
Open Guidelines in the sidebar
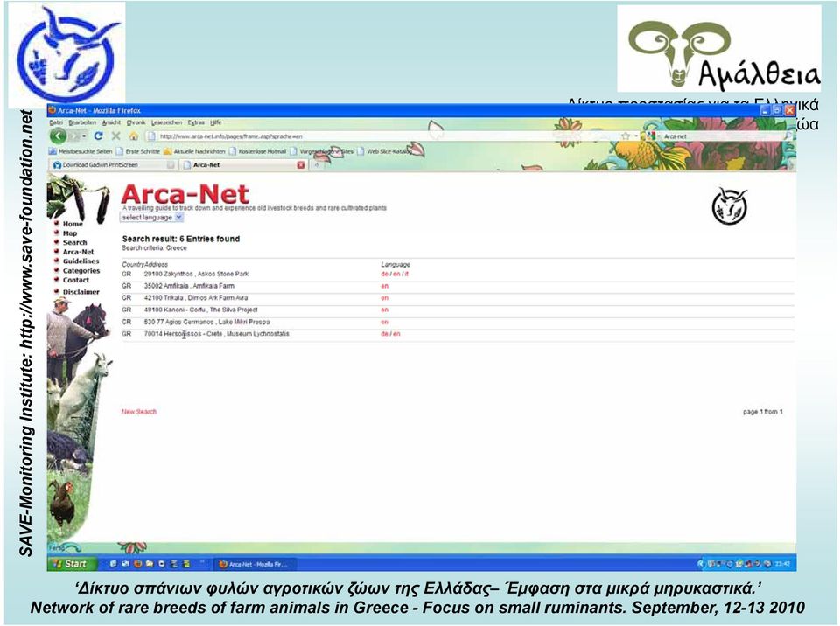pyautogui.click(x=80, y=261)
